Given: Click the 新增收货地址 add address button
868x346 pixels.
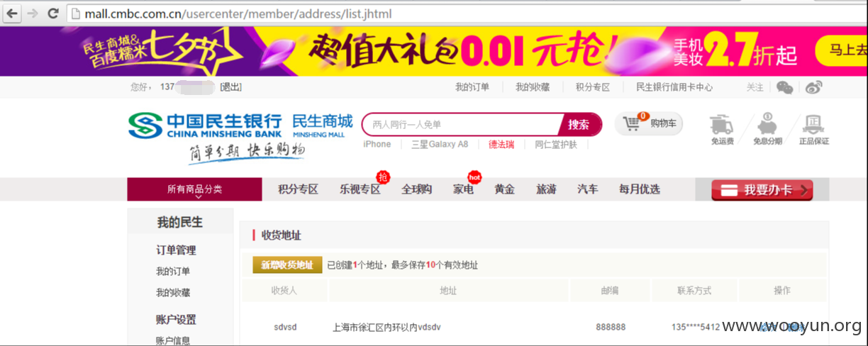Looking at the screenshot, I should (x=287, y=264).
